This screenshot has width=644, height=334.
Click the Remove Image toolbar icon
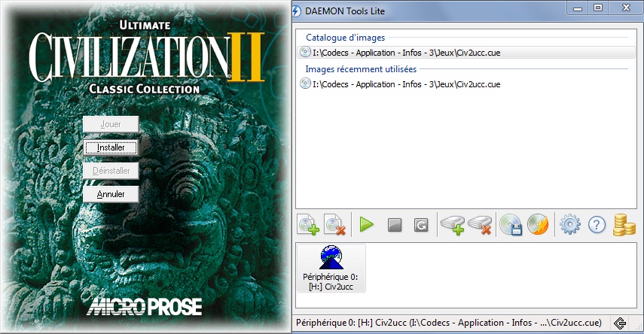tap(334, 225)
